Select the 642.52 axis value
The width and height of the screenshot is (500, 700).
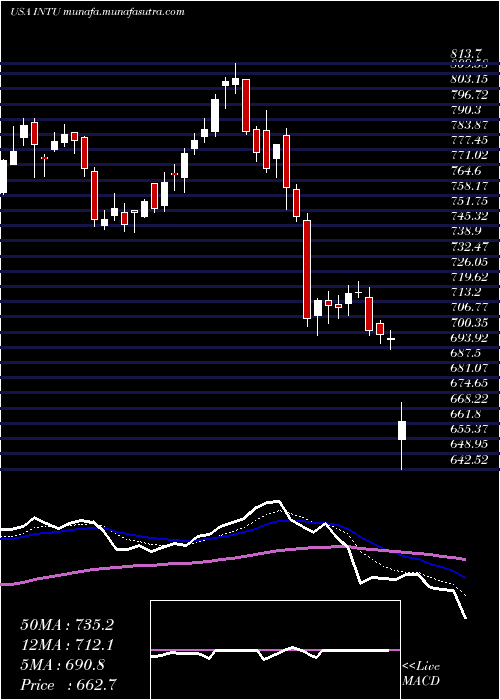click(471, 459)
